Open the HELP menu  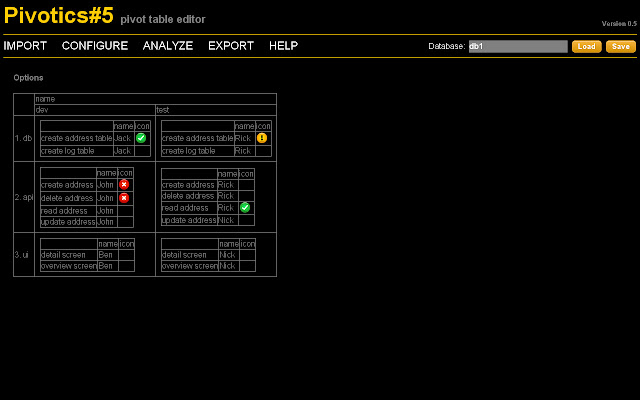[x=283, y=46]
